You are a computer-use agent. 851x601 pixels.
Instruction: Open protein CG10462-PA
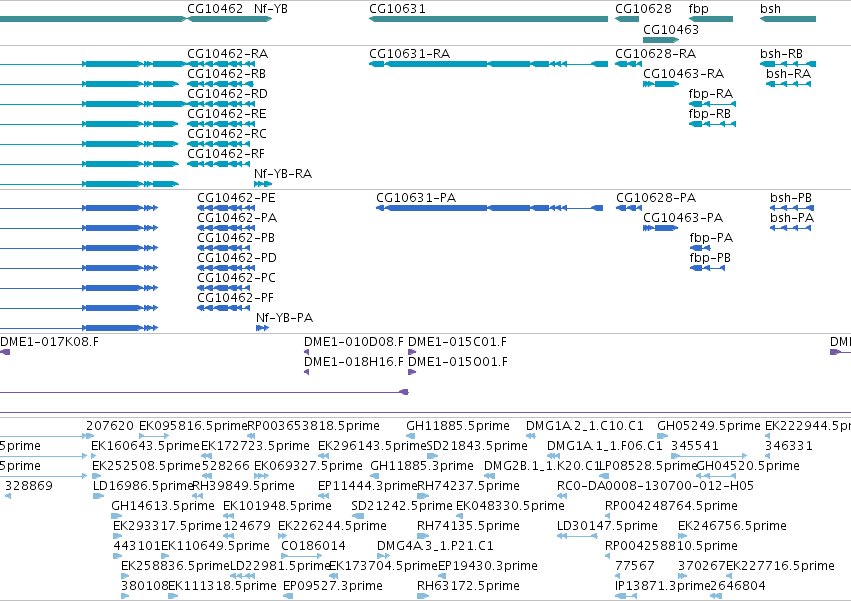(x=237, y=218)
